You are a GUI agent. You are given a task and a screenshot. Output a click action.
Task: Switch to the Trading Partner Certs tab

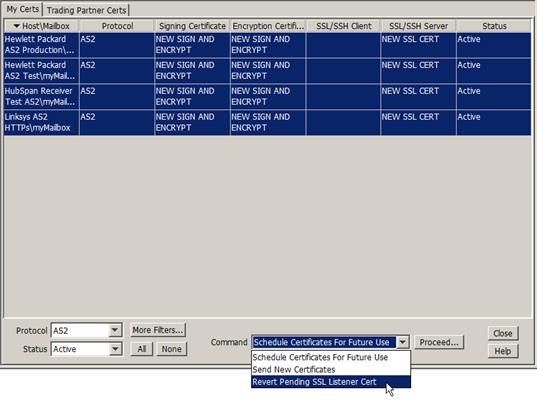coord(87,10)
